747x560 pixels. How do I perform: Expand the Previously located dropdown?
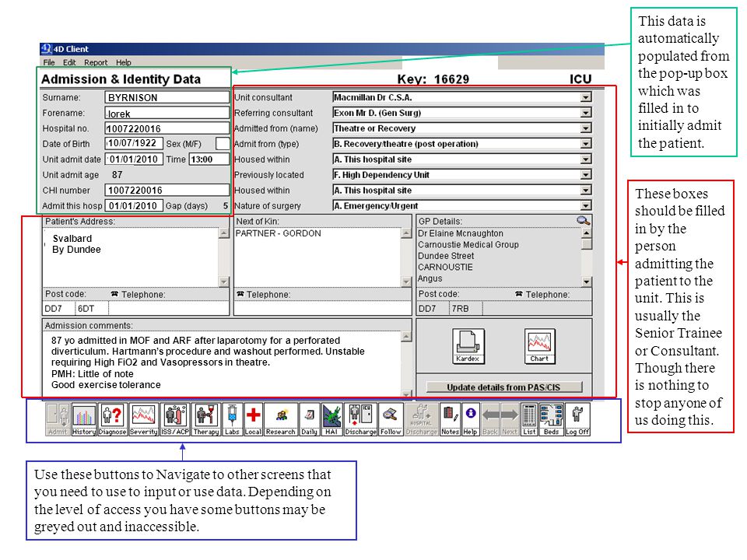pos(586,175)
